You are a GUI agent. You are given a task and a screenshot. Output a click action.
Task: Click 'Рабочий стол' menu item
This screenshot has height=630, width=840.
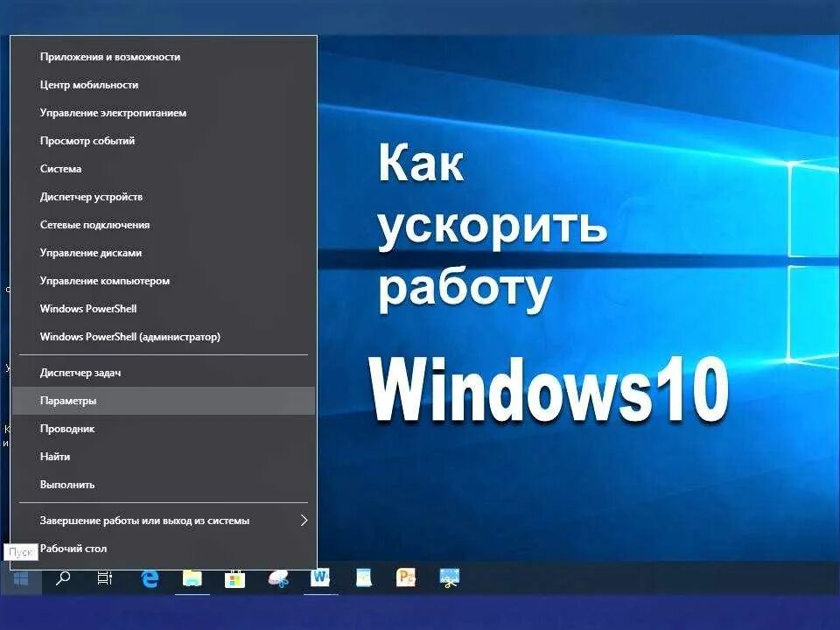[164, 548]
